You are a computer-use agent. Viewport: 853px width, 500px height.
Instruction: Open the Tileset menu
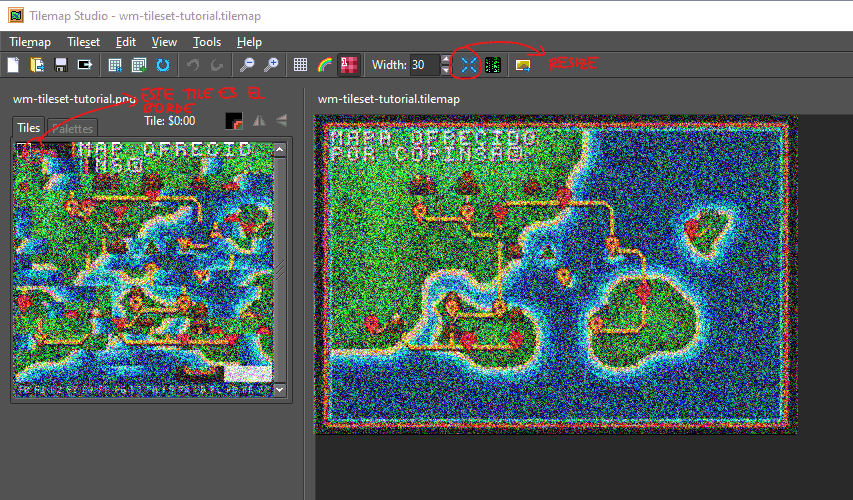click(x=83, y=42)
